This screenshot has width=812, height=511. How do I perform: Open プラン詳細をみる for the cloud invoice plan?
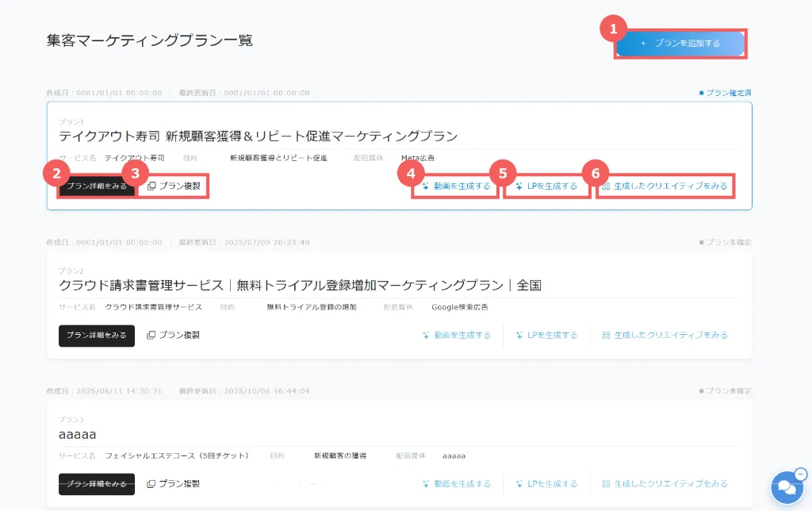click(97, 335)
